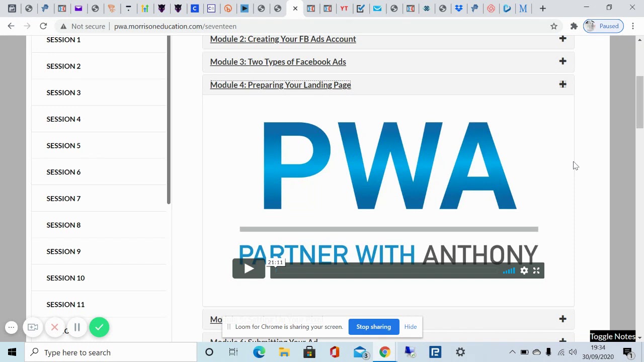Open File Explorer from taskbar

point(284,352)
